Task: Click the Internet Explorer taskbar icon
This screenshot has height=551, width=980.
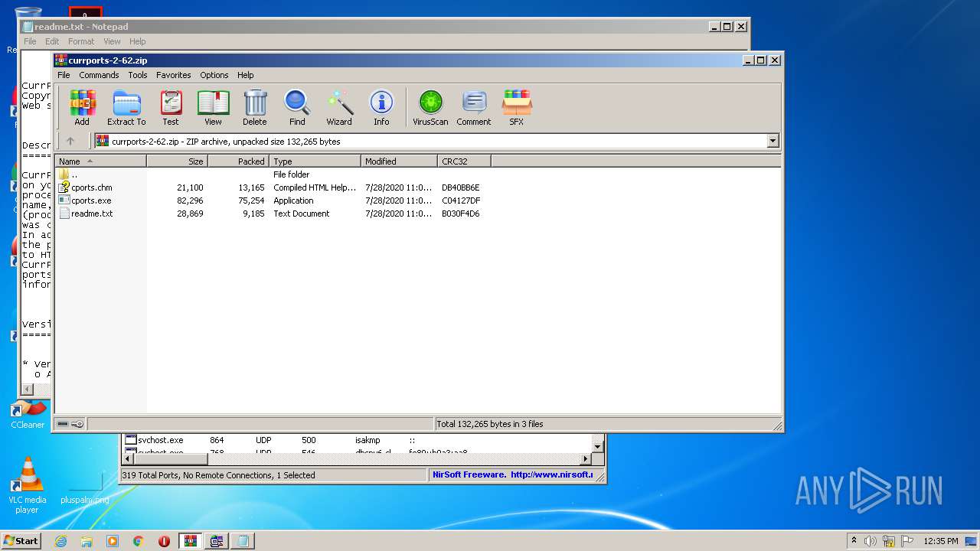Action: [x=60, y=541]
